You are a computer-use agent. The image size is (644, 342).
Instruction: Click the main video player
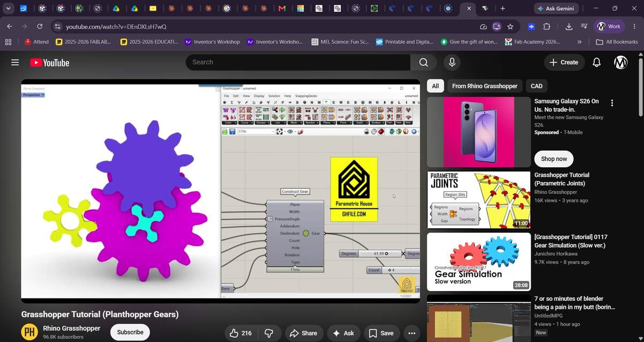tap(221, 191)
